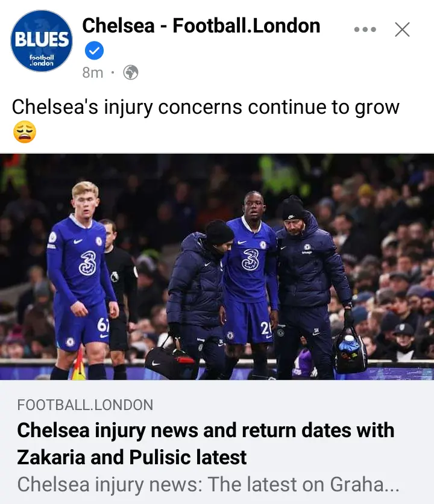Open the article preview photo
Viewport: 434px width, 504px height.
[x=217, y=267]
